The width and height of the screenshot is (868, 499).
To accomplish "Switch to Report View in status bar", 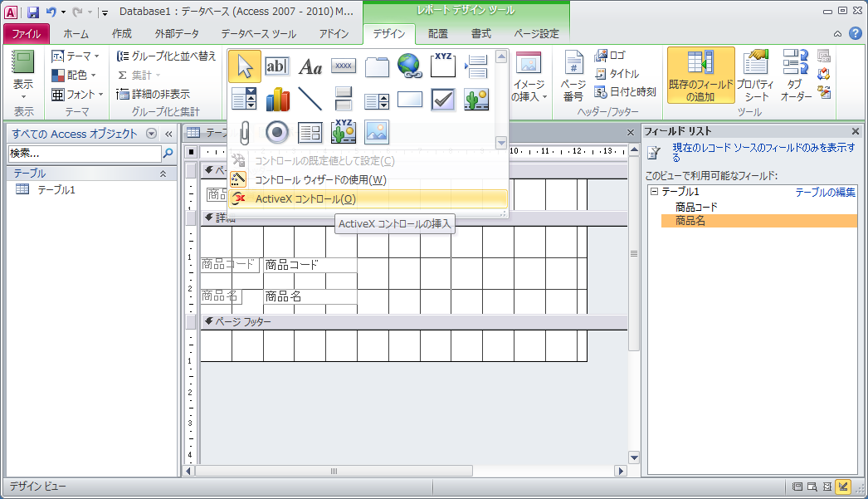I will tap(797, 487).
